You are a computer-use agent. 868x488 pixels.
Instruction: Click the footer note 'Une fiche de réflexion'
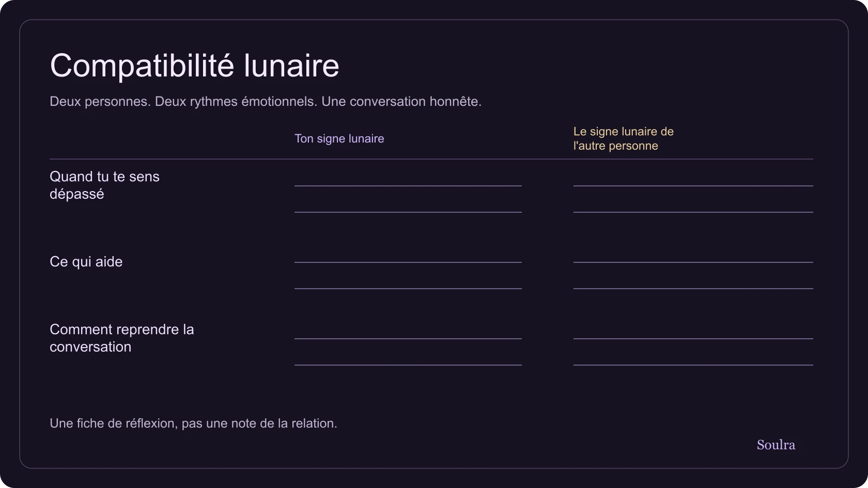click(x=112, y=423)
